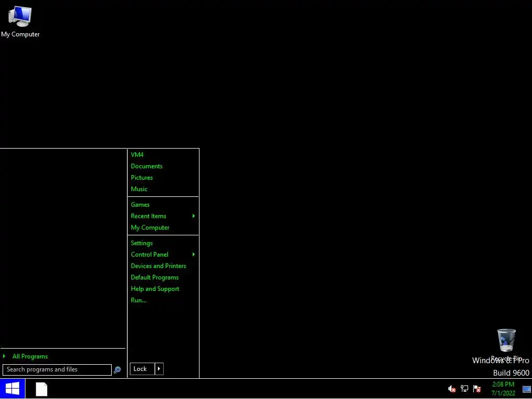The height and width of the screenshot is (399, 532).
Task: Click the Search programs and files box
Action: point(57,370)
